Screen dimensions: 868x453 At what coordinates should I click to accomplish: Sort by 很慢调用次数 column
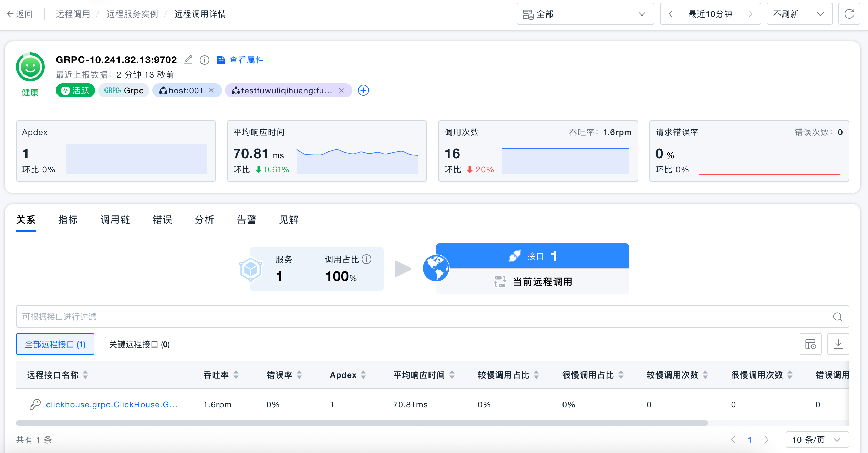pos(790,375)
